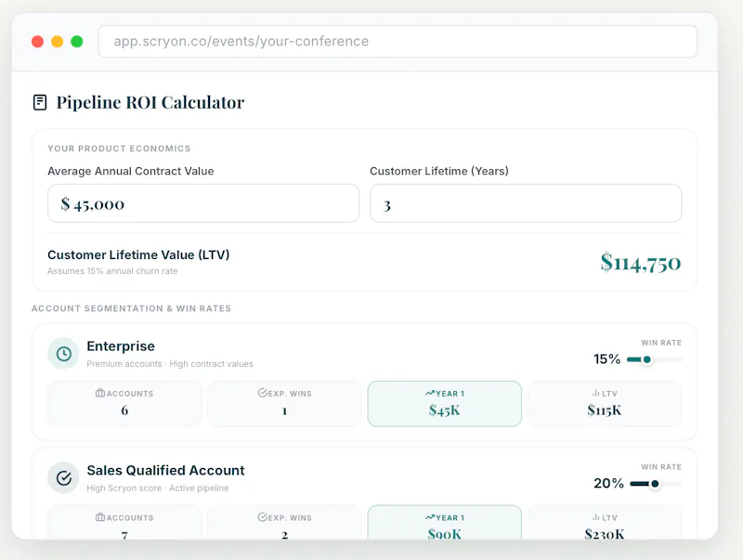Edit the Customer Lifetime (Years) field
This screenshot has height=560, width=743.
click(x=526, y=203)
